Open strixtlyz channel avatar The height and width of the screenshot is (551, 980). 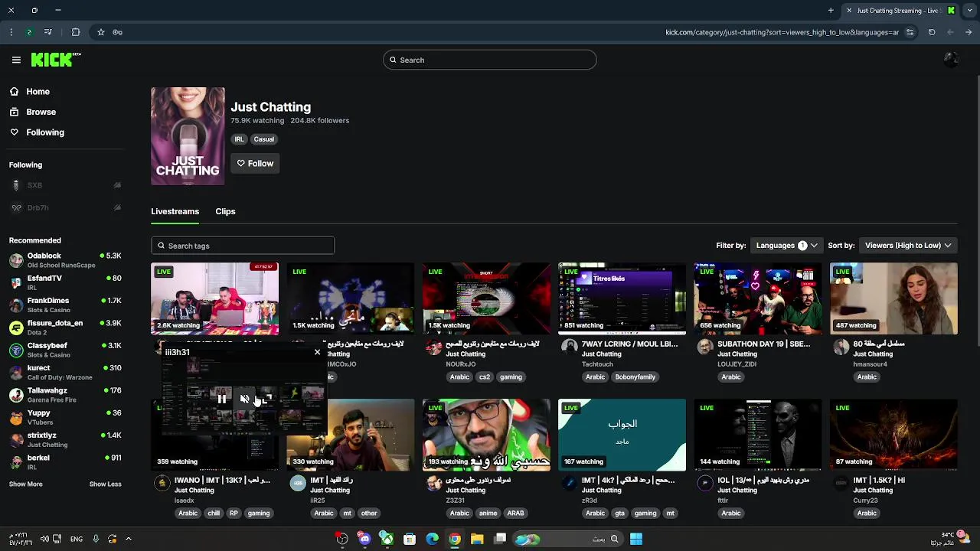pos(16,440)
